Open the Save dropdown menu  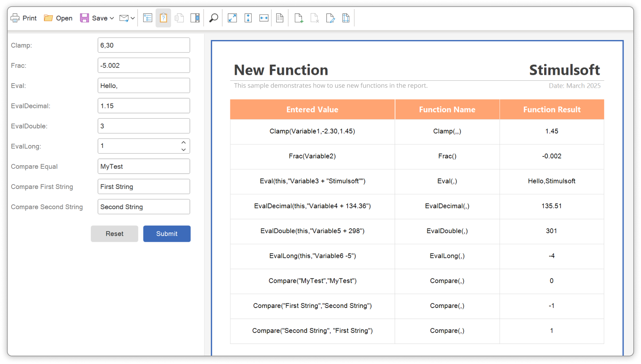[97, 18]
